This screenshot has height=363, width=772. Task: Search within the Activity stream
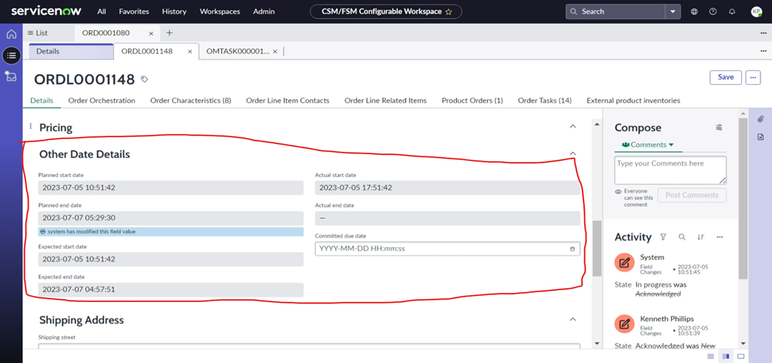click(x=682, y=237)
